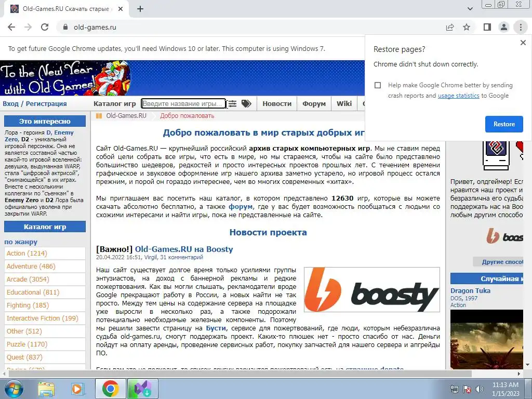Click horizontal scrollbar right arrow
This screenshot has width=532, height=399.
pos(519,374)
